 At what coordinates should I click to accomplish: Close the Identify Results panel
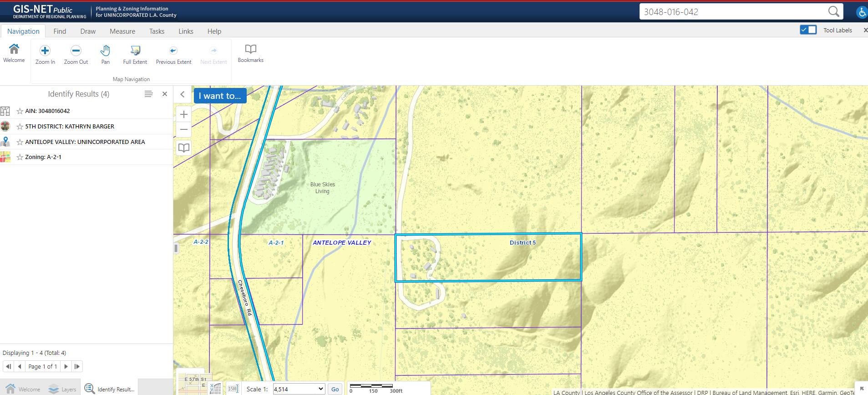point(165,94)
